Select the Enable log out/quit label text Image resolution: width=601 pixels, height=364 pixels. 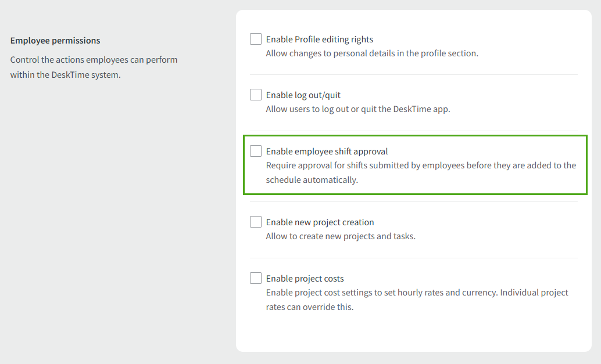coord(303,95)
